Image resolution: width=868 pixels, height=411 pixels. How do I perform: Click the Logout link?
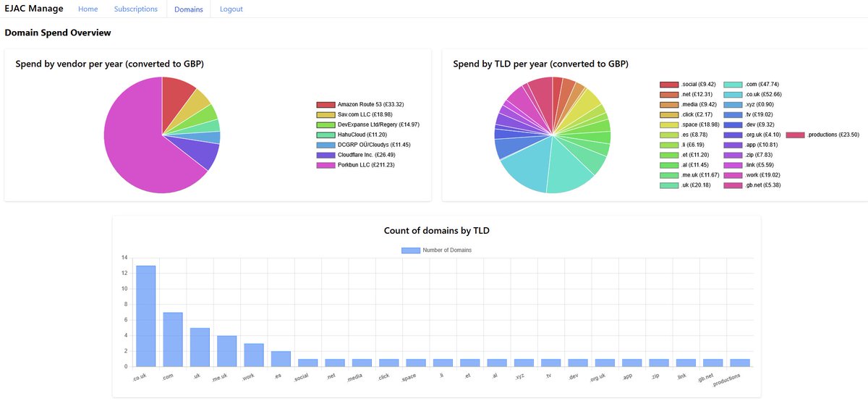[x=231, y=9]
